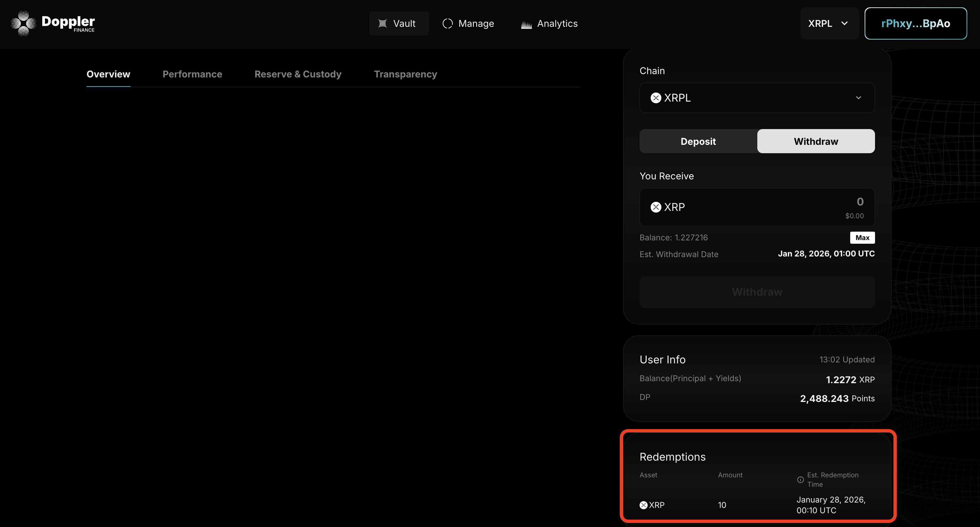
Task: Expand the Chain XRPL dropdown chevron
Action: click(x=858, y=98)
